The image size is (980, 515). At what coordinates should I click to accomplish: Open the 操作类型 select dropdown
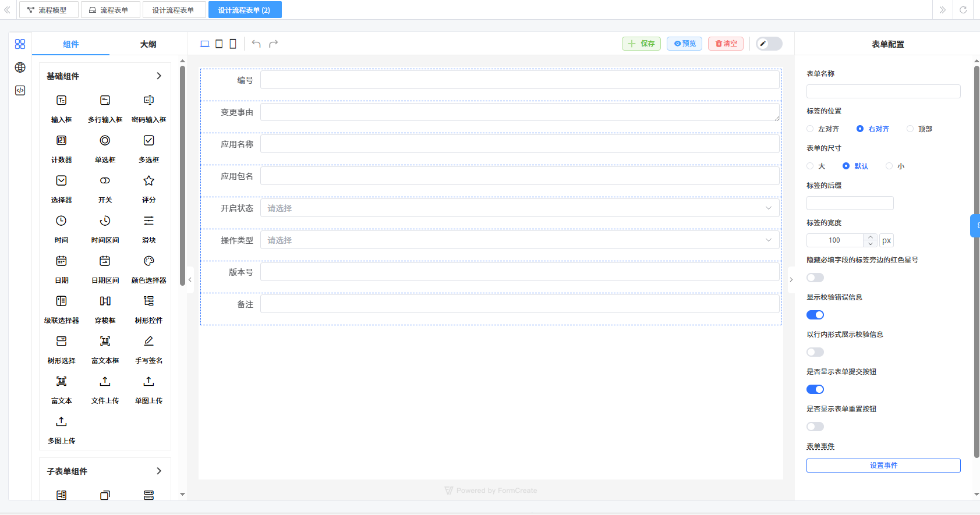(x=519, y=240)
